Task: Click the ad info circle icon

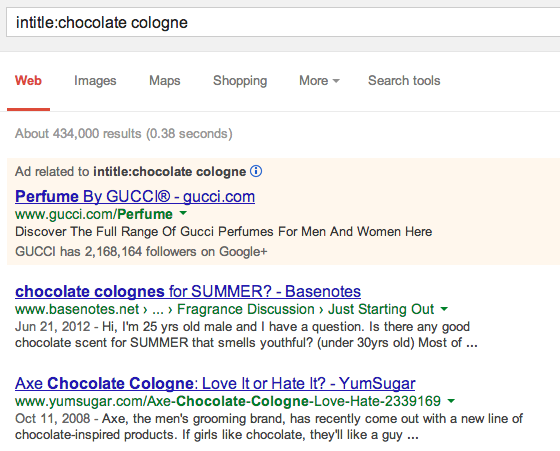Action: 256,171
